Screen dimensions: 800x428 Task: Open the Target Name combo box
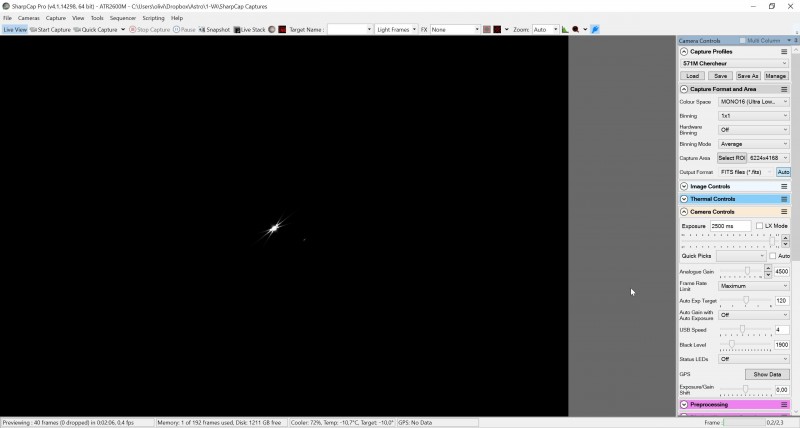[x=350, y=30]
